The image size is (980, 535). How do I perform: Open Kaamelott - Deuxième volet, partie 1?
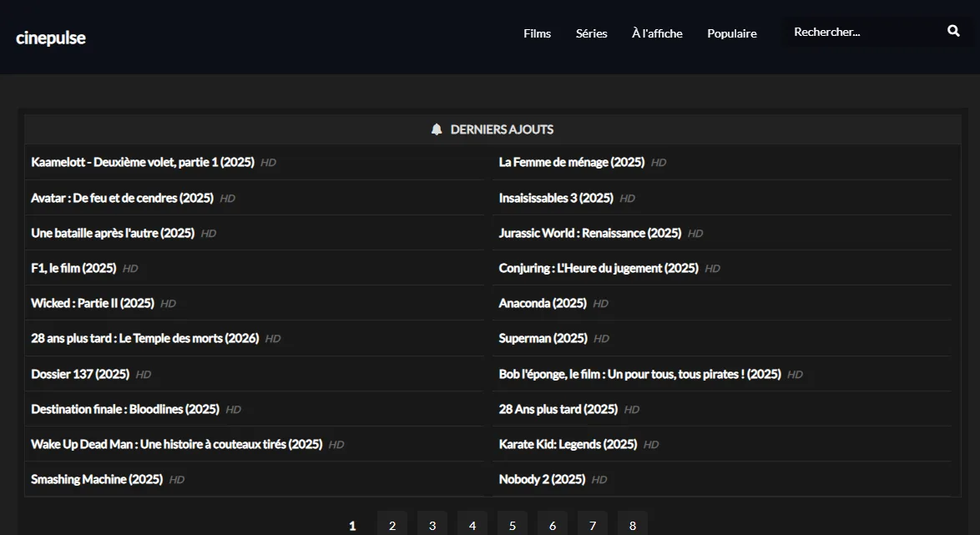pos(143,162)
